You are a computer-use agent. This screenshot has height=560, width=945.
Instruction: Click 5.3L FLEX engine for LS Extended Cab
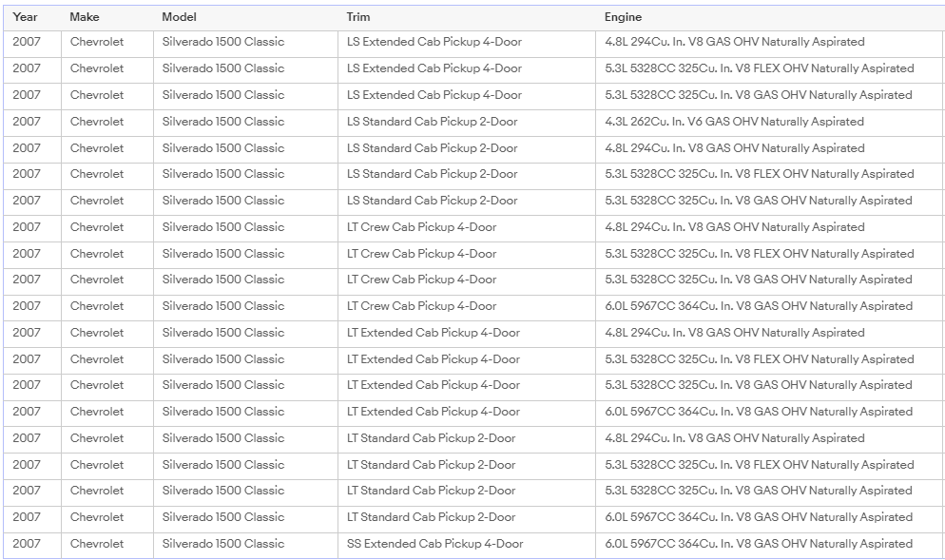pos(759,68)
